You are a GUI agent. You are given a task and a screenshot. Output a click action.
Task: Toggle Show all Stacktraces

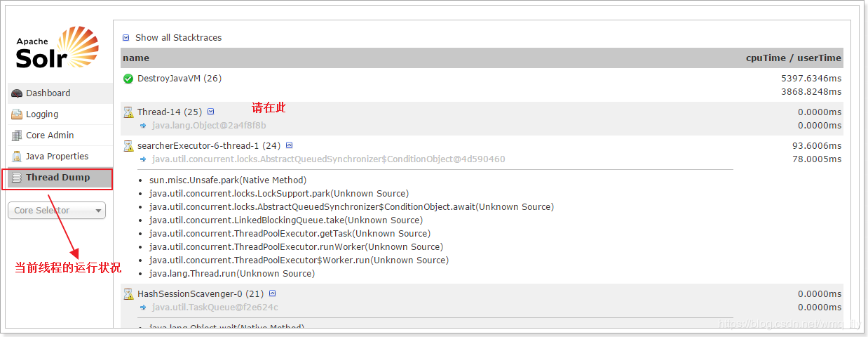[172, 38]
